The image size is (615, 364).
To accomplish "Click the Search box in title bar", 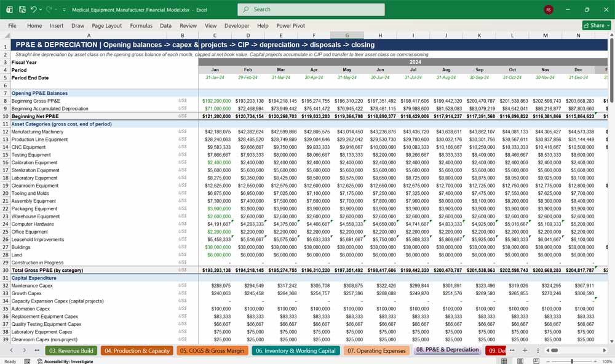I will tap(311, 9).
